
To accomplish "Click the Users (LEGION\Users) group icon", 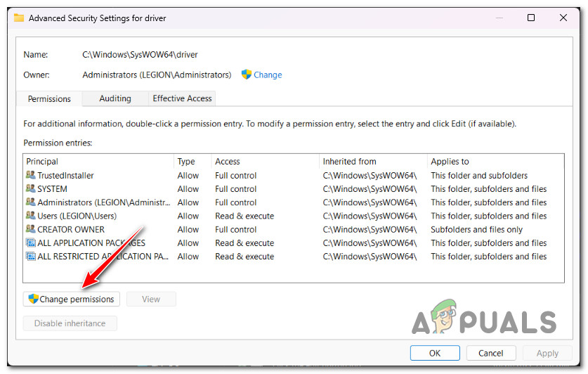I will click(31, 215).
